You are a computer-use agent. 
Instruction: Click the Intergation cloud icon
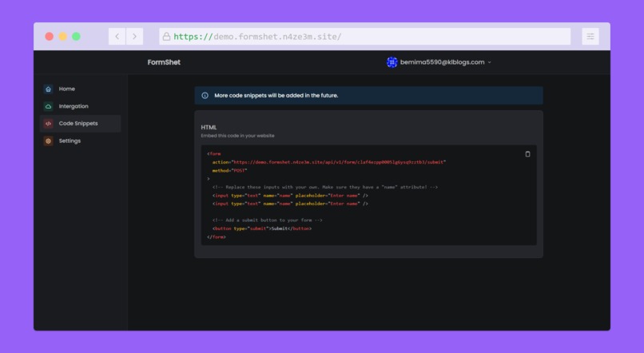point(48,106)
